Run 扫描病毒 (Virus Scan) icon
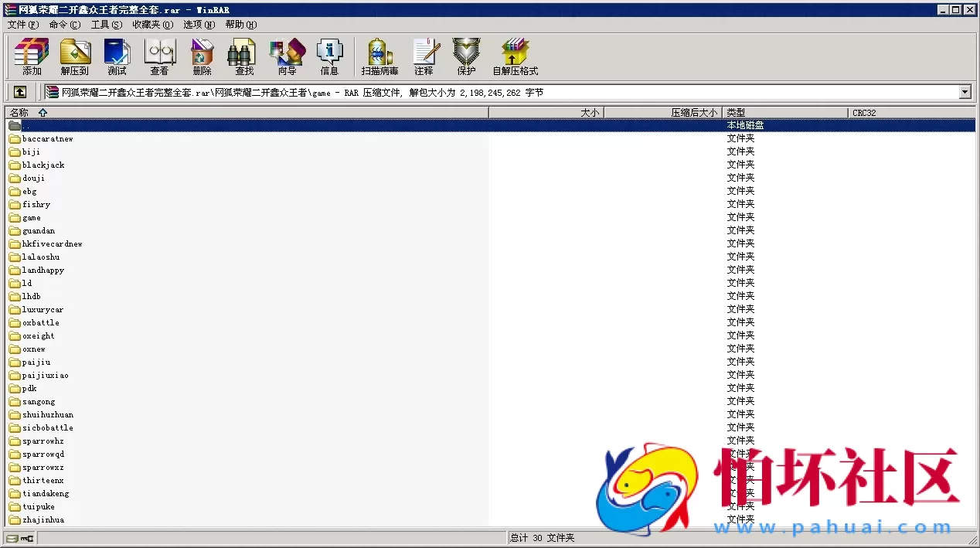This screenshot has height=548, width=980. click(x=379, y=57)
